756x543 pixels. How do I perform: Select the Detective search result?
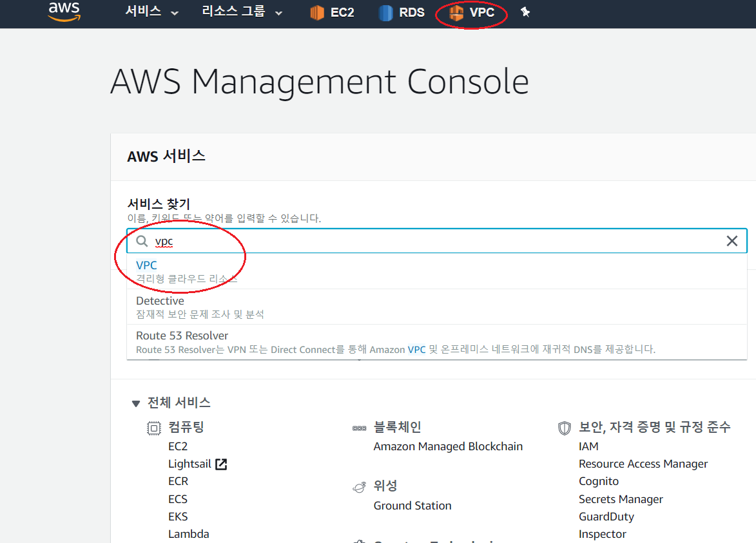click(x=437, y=307)
